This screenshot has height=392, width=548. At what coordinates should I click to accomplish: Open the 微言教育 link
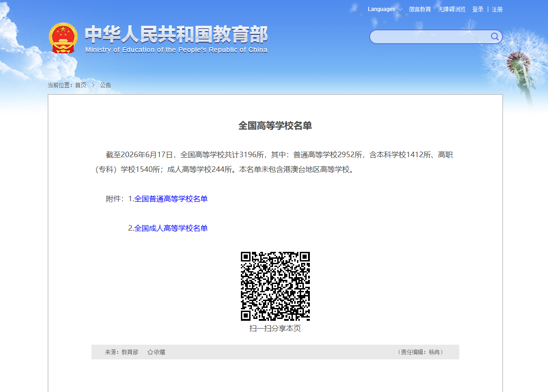pos(420,10)
